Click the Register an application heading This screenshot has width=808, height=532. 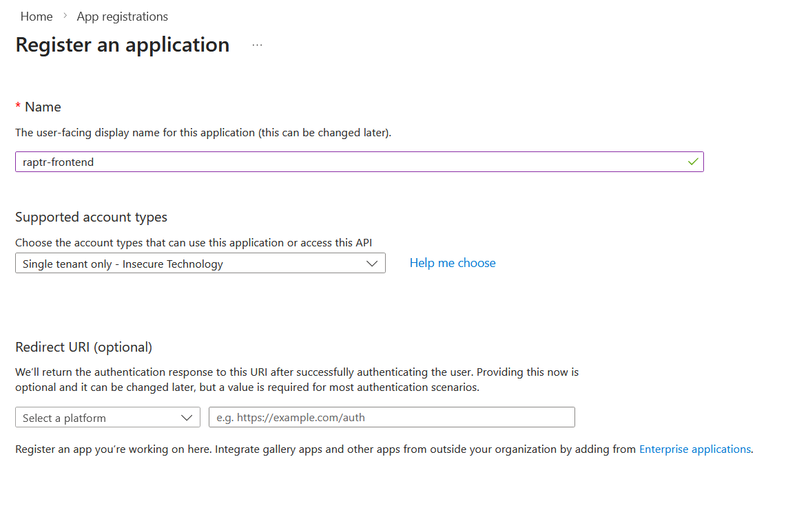[x=123, y=45]
